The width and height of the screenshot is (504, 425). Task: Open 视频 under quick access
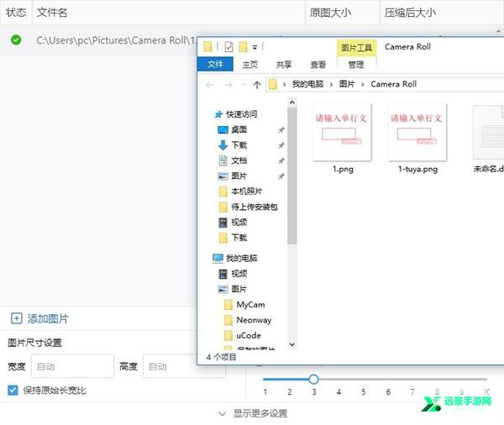[x=239, y=222]
